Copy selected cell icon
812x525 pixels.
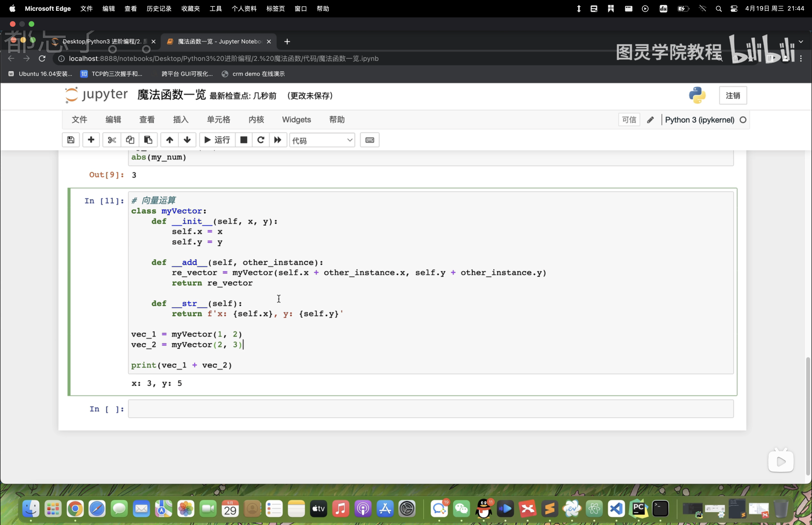[x=130, y=140]
